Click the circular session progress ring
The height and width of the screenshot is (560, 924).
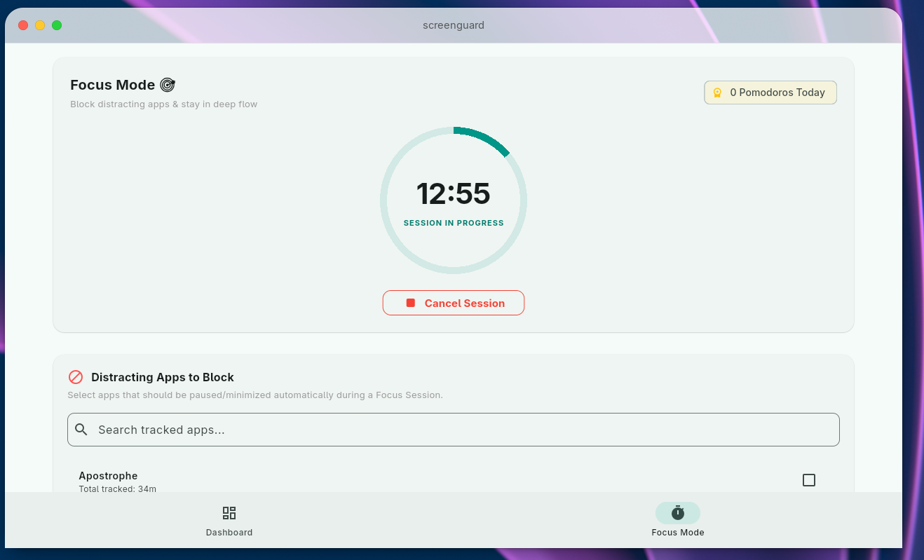click(x=454, y=200)
